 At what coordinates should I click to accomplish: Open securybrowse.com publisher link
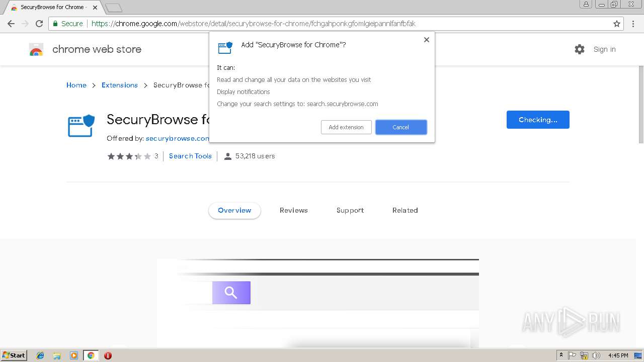[178, 138]
